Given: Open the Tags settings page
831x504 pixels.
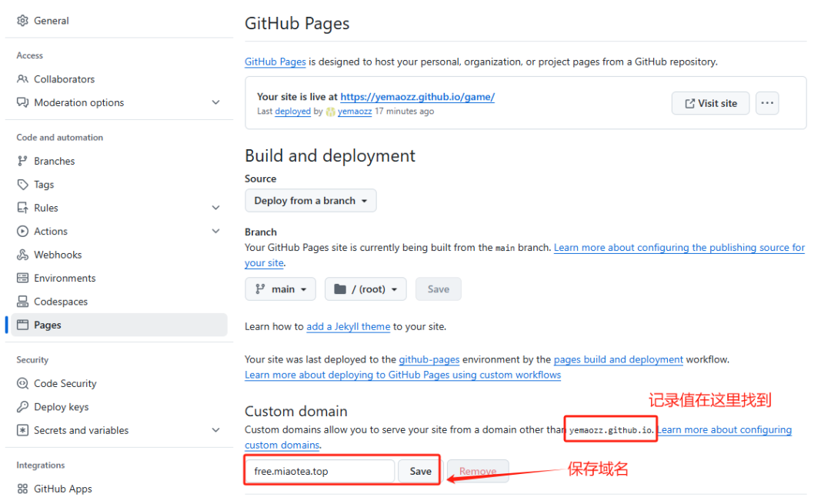Looking at the screenshot, I should pyautogui.click(x=43, y=185).
